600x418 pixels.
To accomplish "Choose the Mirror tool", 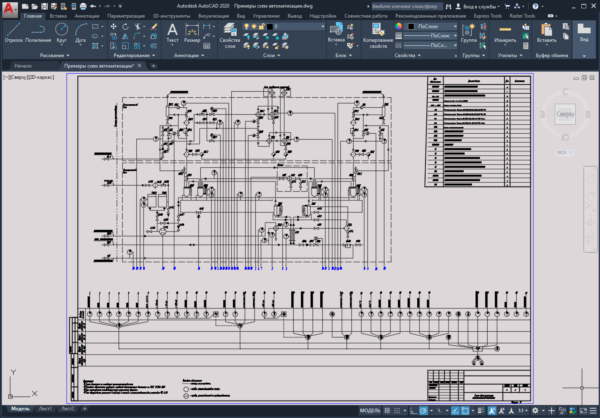I will click(126, 36).
